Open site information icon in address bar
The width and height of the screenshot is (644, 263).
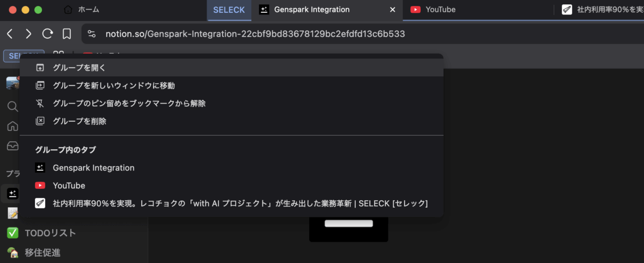click(92, 34)
